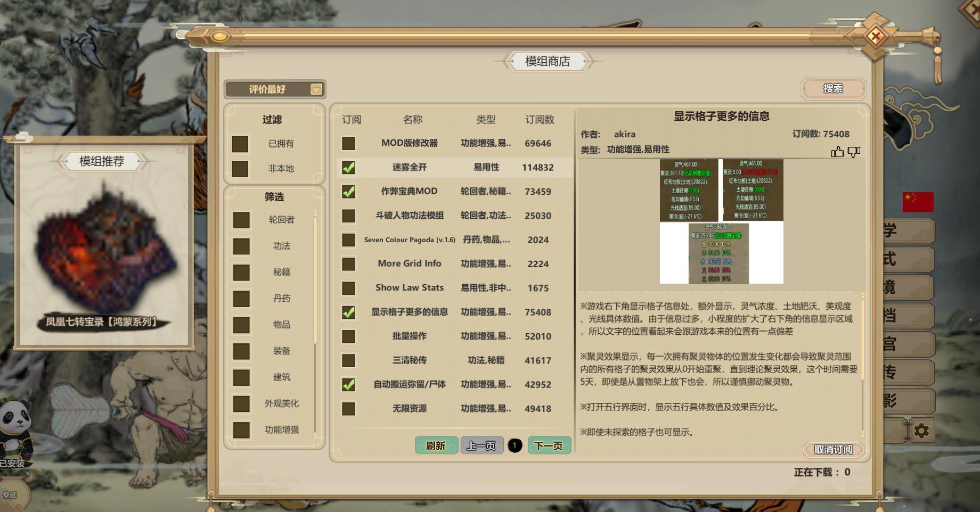Open the 评价最好 sorting dropdown
Viewport: 980px width, 512px height.
pyautogui.click(x=275, y=89)
